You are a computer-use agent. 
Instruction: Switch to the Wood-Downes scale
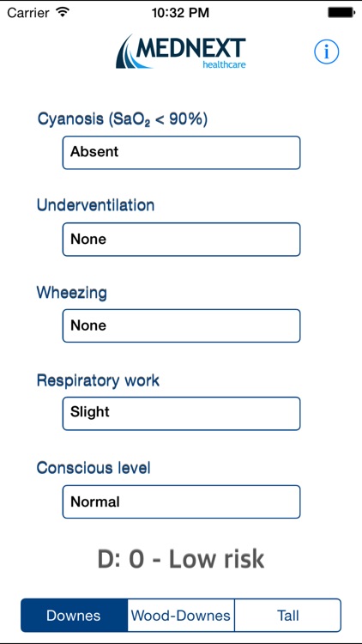[181, 616]
